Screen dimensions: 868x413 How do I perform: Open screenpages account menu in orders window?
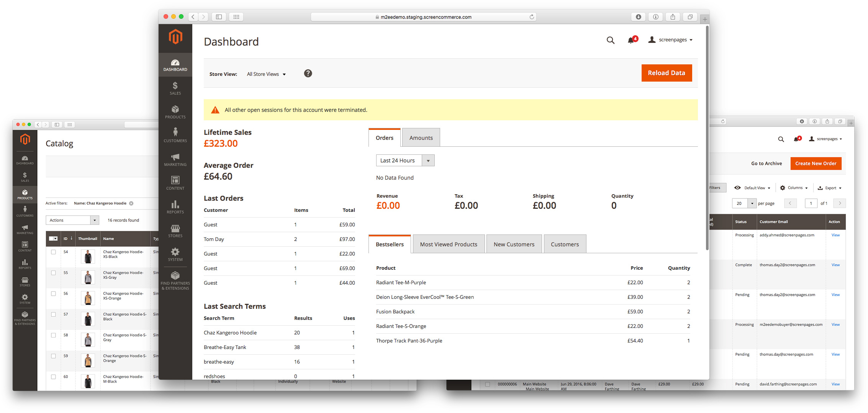click(x=825, y=139)
